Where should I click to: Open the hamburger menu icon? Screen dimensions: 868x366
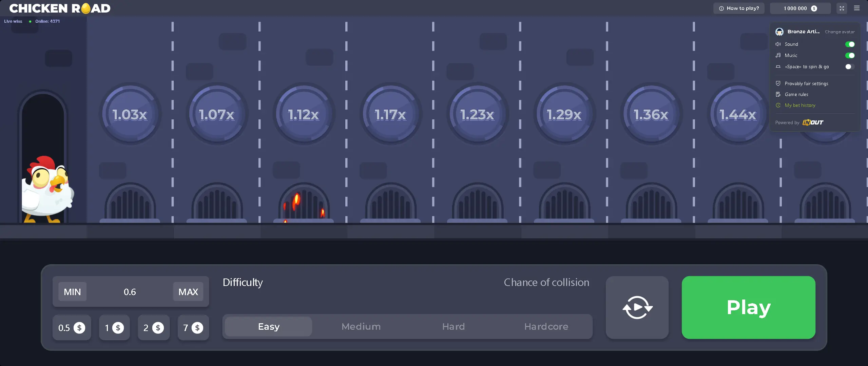(x=856, y=8)
